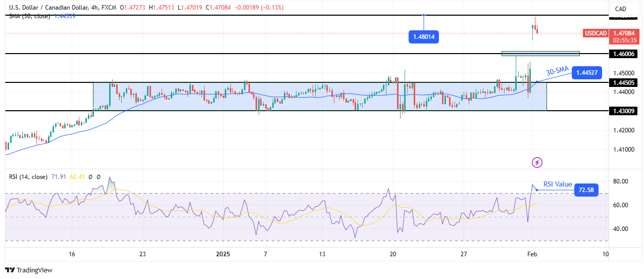Click the 20 date on the time axis
Image resolution: width=644 pixels, height=279 pixels.
393,254
